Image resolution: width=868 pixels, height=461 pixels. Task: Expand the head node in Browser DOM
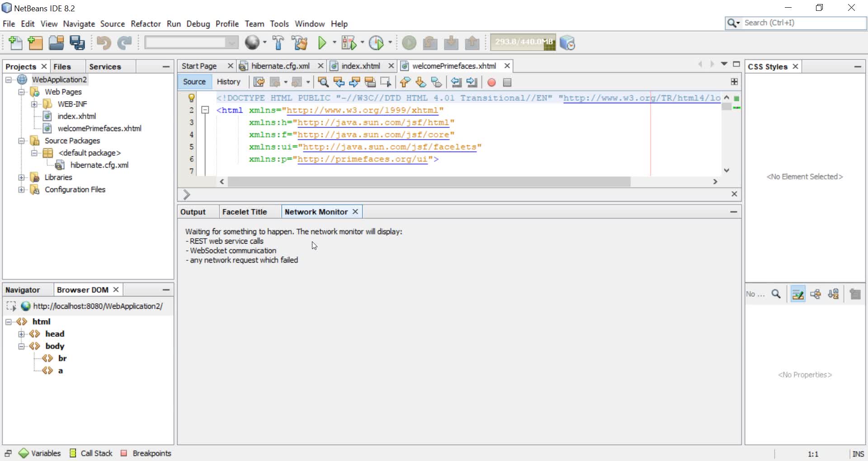coord(22,334)
